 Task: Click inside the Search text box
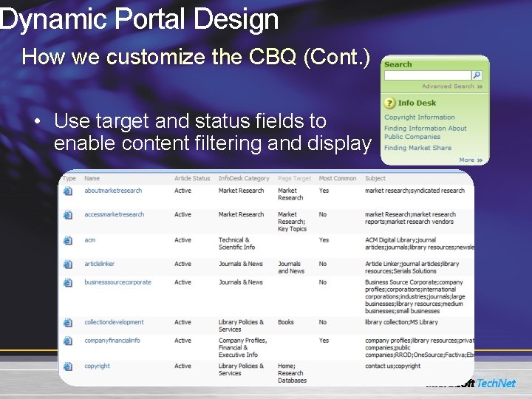428,75
